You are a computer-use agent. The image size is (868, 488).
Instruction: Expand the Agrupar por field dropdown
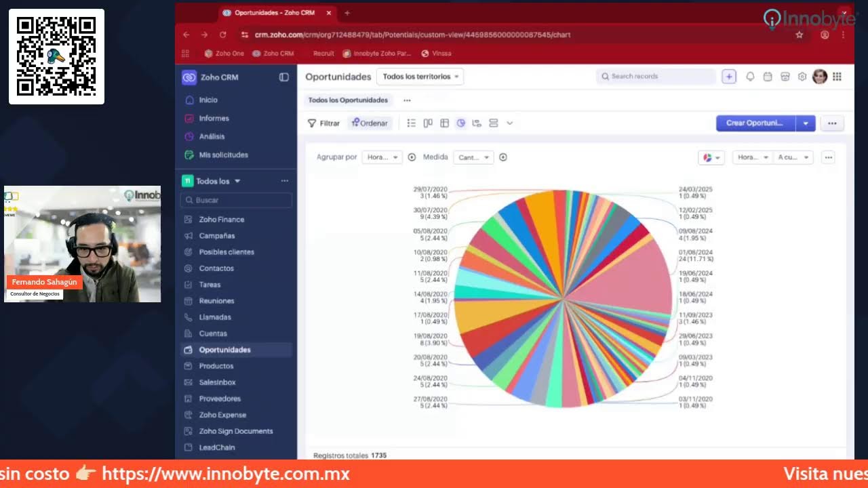(382, 157)
